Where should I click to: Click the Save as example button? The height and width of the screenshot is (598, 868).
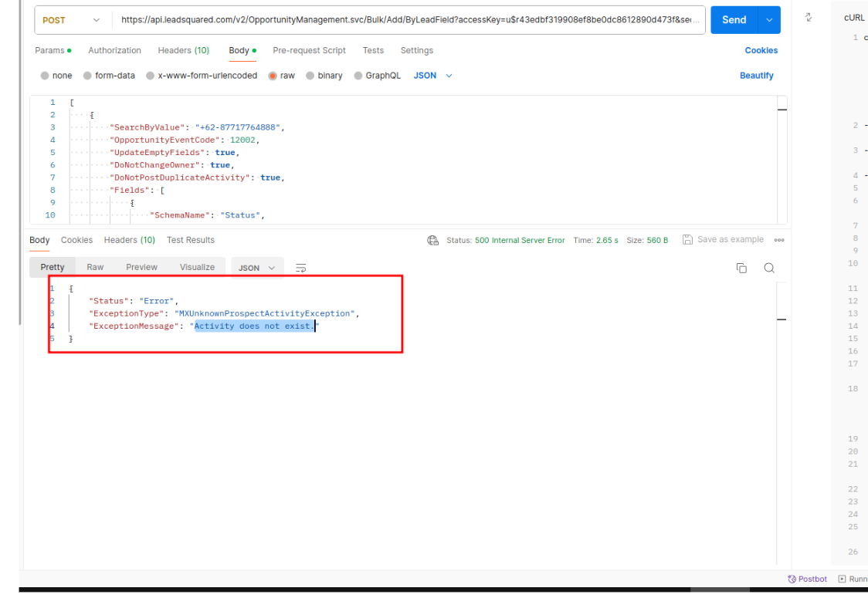(723, 239)
